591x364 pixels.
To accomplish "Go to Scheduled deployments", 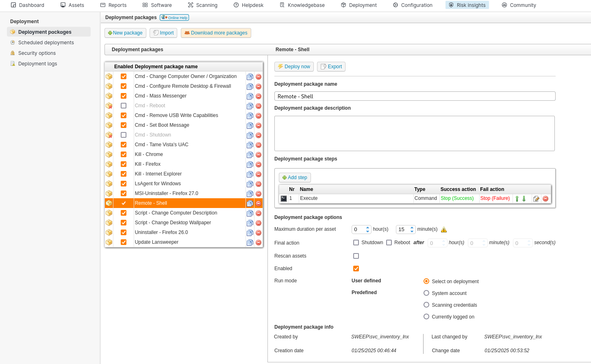I will click(x=46, y=43).
